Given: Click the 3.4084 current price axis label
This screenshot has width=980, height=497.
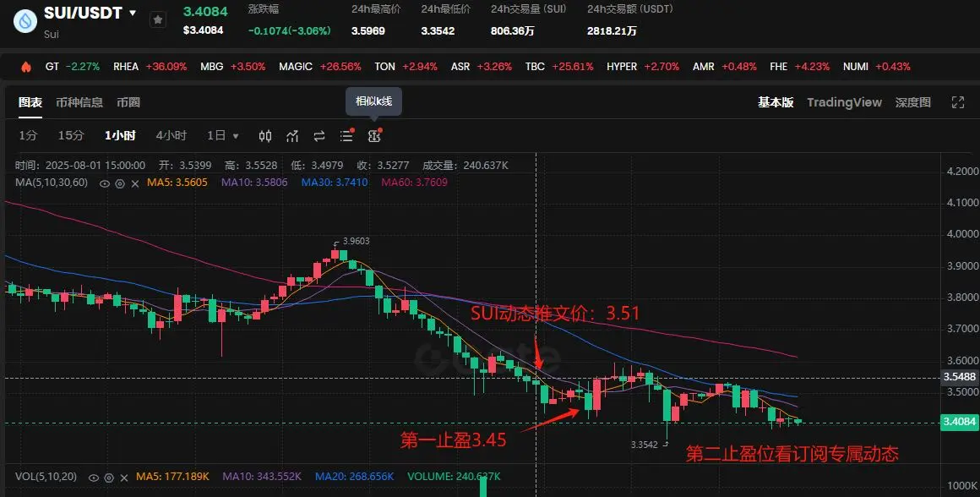Looking at the screenshot, I should click(960, 422).
